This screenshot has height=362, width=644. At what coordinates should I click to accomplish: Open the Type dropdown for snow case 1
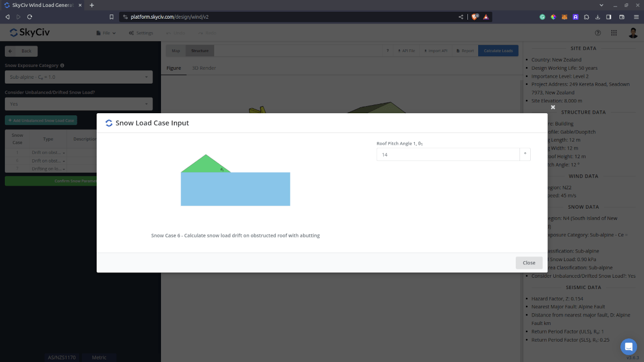(48, 153)
